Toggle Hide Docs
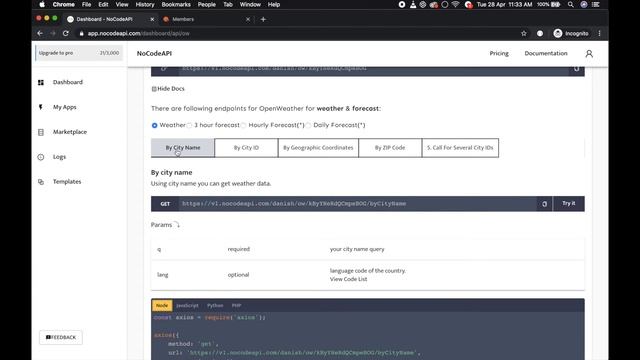 coord(168,89)
